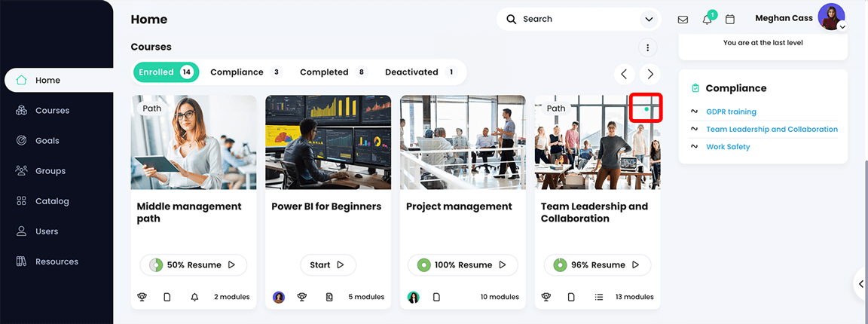Open Team Leadership and Collaboration compliance link
The image size is (868, 324).
[x=772, y=129]
